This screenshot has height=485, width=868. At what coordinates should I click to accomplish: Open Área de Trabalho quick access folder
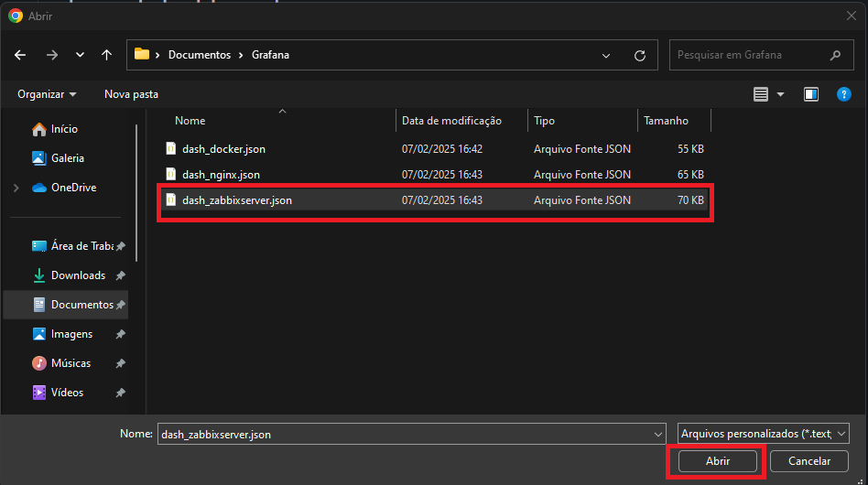tap(81, 246)
